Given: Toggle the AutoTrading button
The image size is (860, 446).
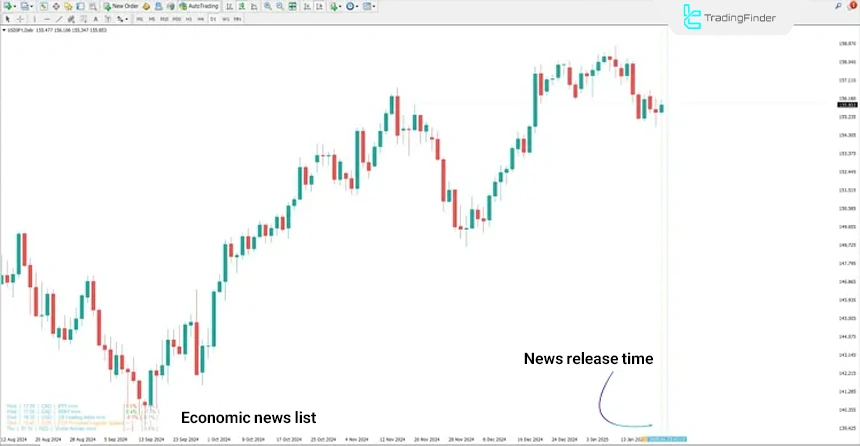Looking at the screenshot, I should click(199, 7).
